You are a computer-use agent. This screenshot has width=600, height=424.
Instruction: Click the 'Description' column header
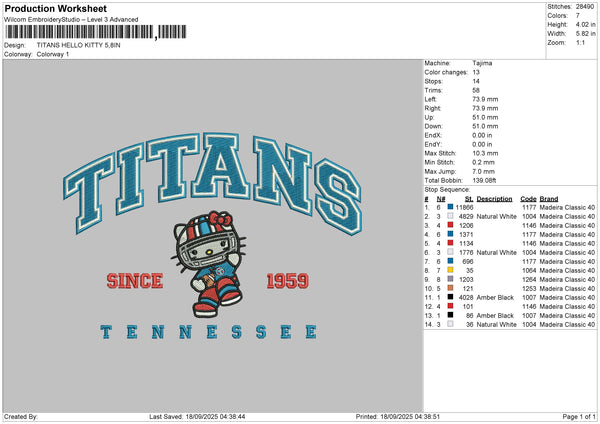pyautogui.click(x=494, y=199)
